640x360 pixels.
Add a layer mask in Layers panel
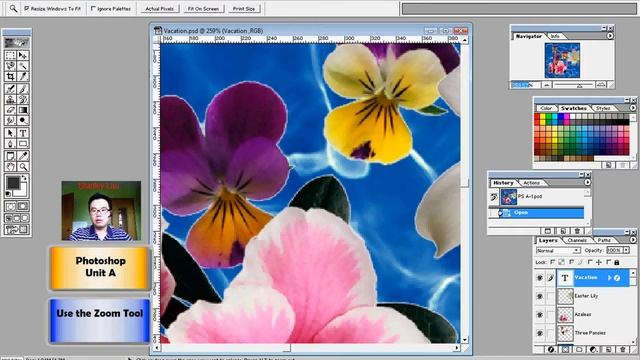(x=565, y=350)
